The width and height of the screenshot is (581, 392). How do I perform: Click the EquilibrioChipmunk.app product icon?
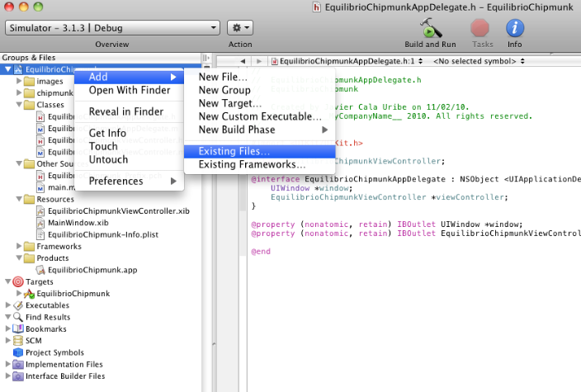click(40, 270)
